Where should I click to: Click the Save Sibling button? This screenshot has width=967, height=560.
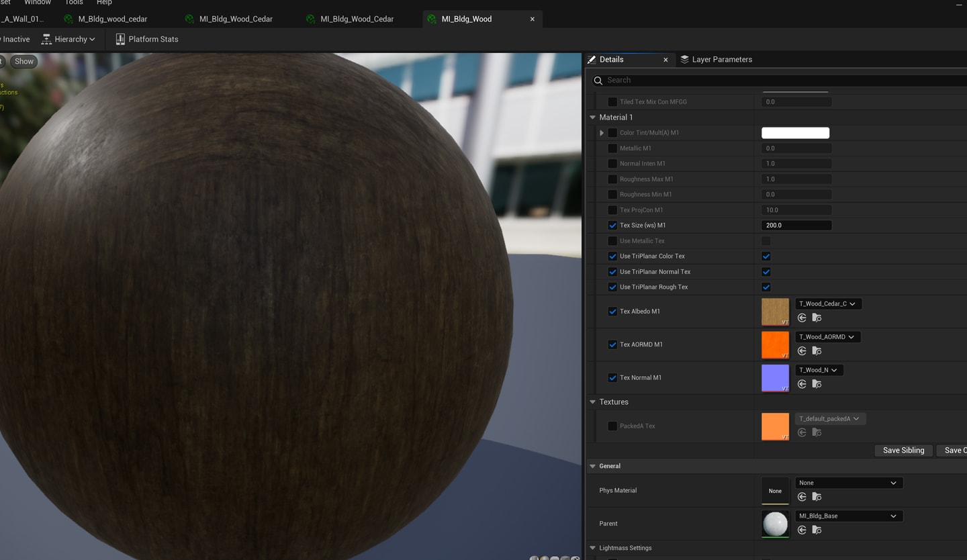903,451
